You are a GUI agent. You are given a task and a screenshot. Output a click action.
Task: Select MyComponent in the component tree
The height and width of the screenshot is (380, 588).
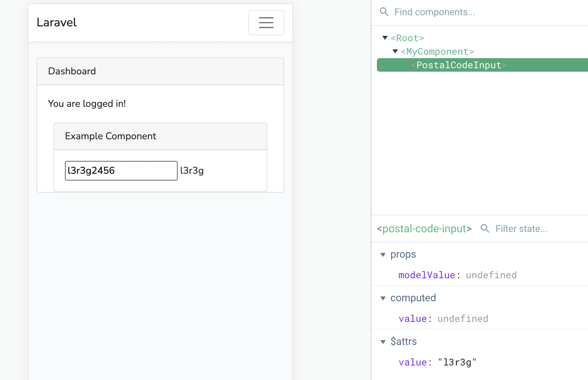click(437, 52)
